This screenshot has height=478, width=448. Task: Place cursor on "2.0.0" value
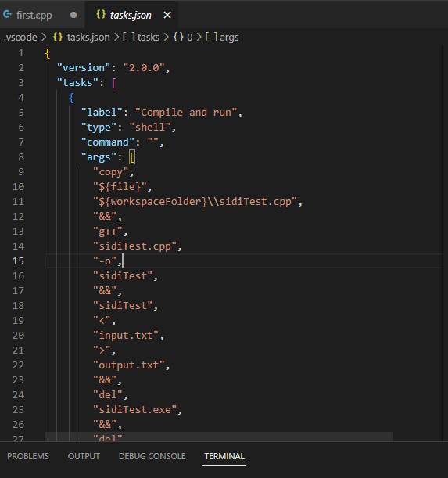coord(144,68)
